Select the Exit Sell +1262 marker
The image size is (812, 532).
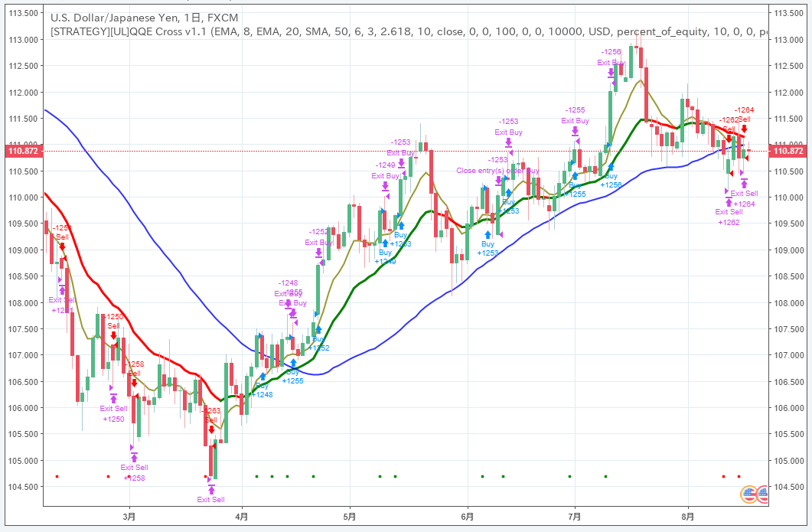[x=729, y=212]
